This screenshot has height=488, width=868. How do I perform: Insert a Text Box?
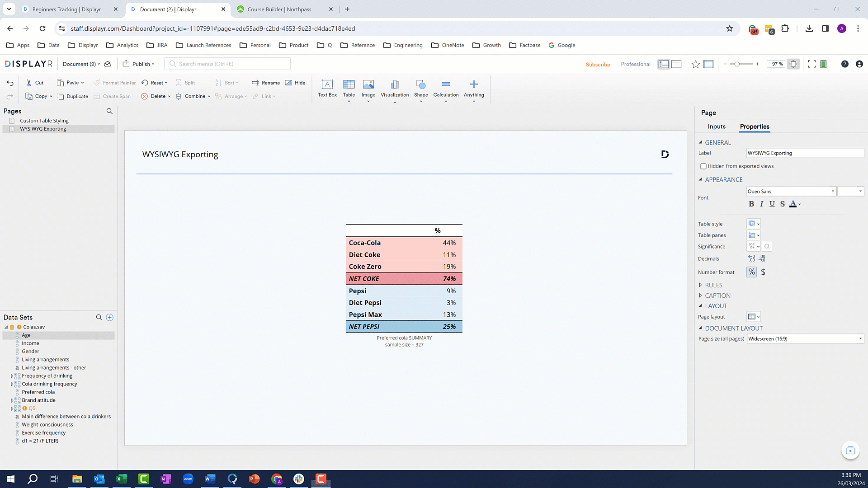(327, 88)
